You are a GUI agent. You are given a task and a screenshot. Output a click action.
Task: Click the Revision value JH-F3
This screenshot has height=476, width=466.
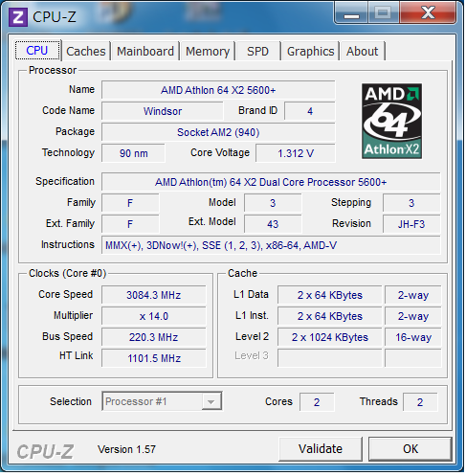[411, 224]
